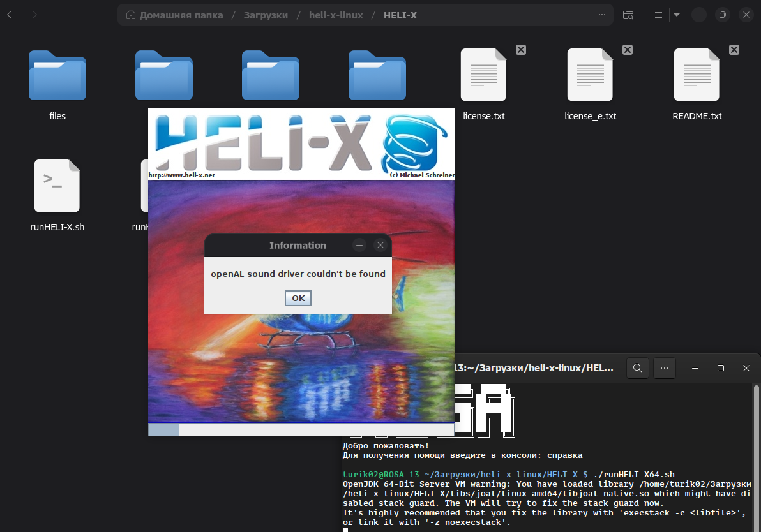Click the emblem badge on license_e.txt

(x=628, y=50)
